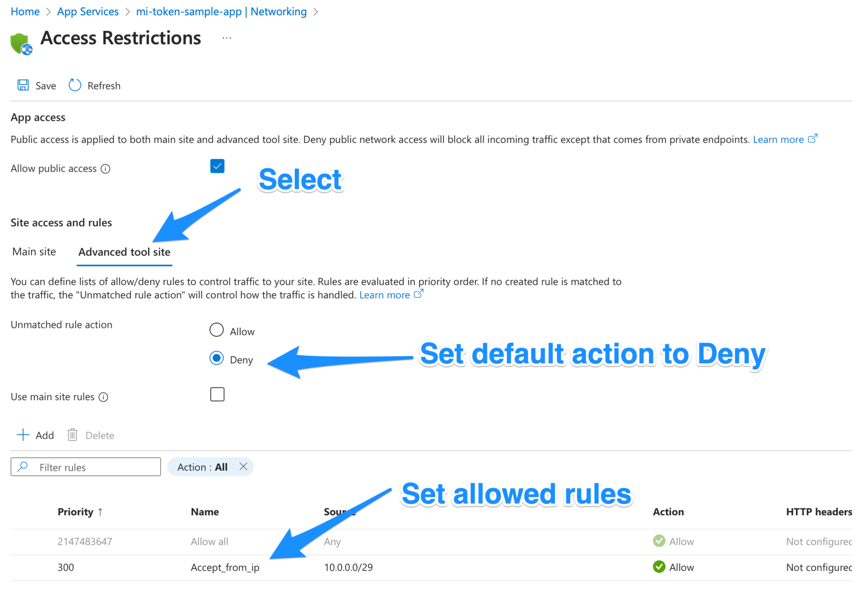The image size is (868, 603).
Task: Click the Refresh icon
Action: coord(75,85)
